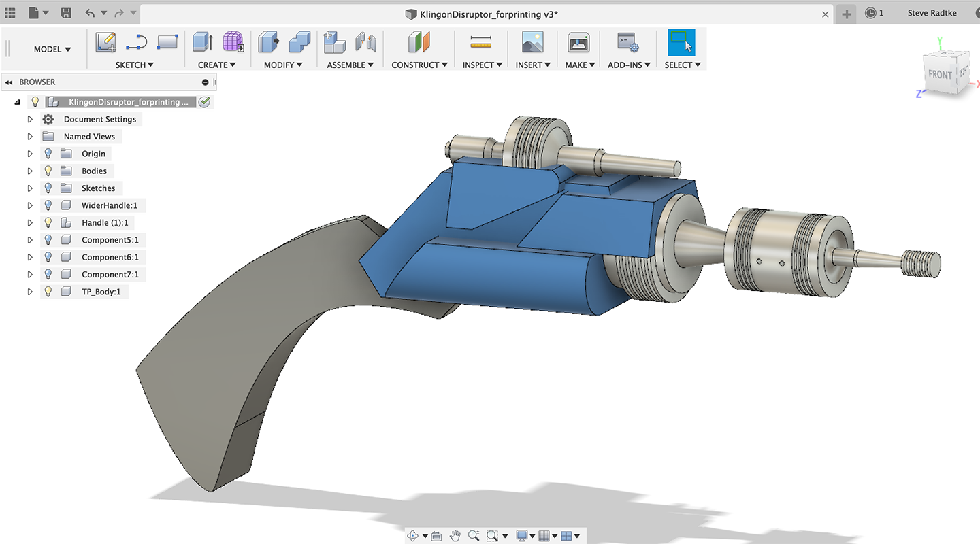This screenshot has height=544, width=980.
Task: Click the 3D Print make icon
Action: click(x=578, y=42)
